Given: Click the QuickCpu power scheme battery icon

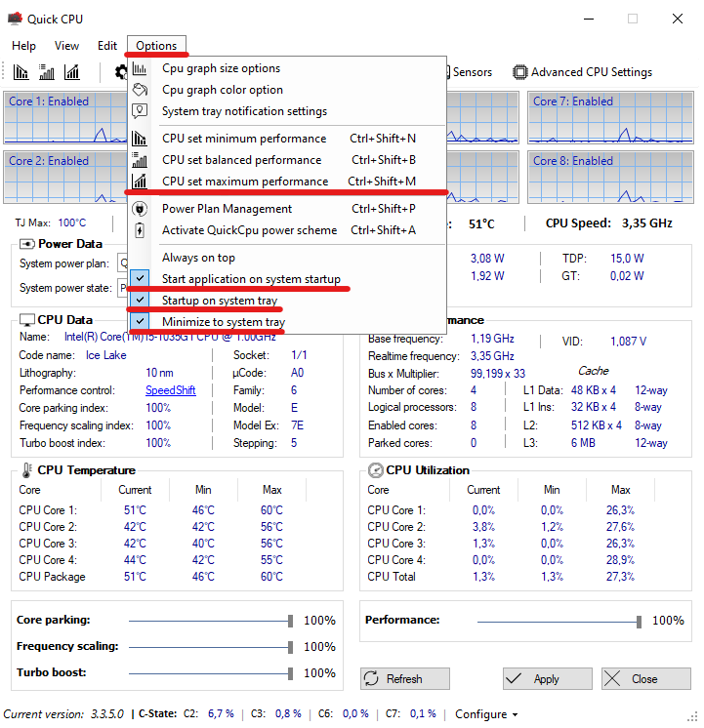Looking at the screenshot, I should coord(140,230).
